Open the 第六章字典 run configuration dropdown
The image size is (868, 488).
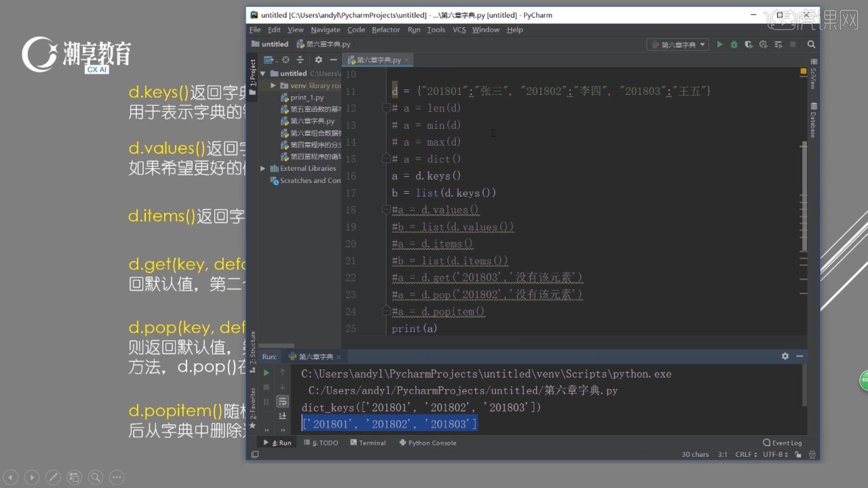(x=678, y=44)
